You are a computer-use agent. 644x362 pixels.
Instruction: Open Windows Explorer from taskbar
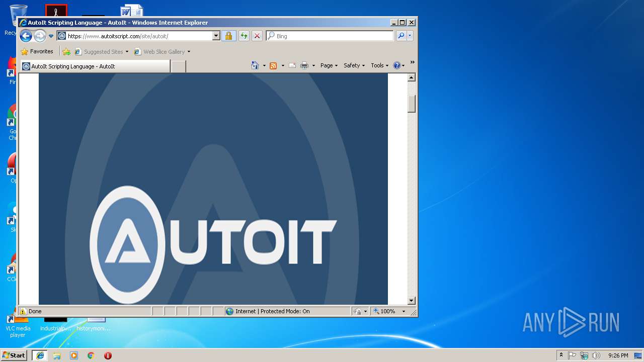coord(57,355)
